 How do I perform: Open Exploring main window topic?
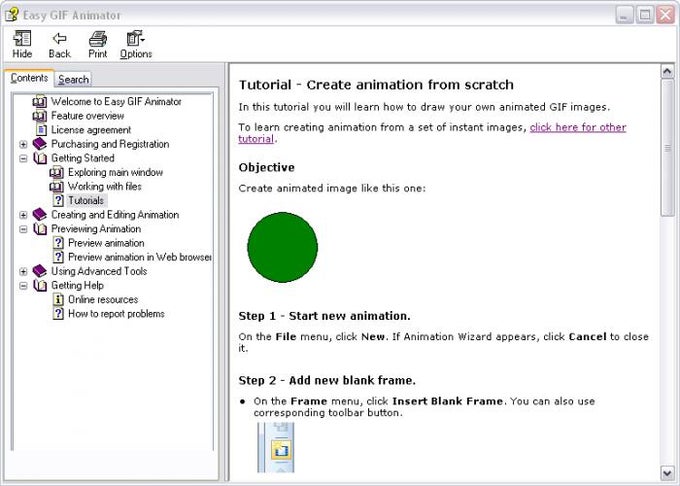coord(115,173)
